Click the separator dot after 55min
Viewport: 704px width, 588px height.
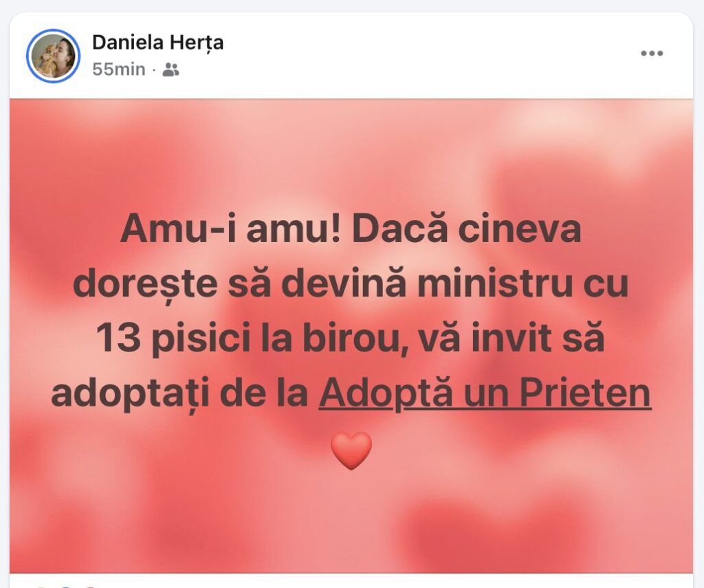point(153,71)
